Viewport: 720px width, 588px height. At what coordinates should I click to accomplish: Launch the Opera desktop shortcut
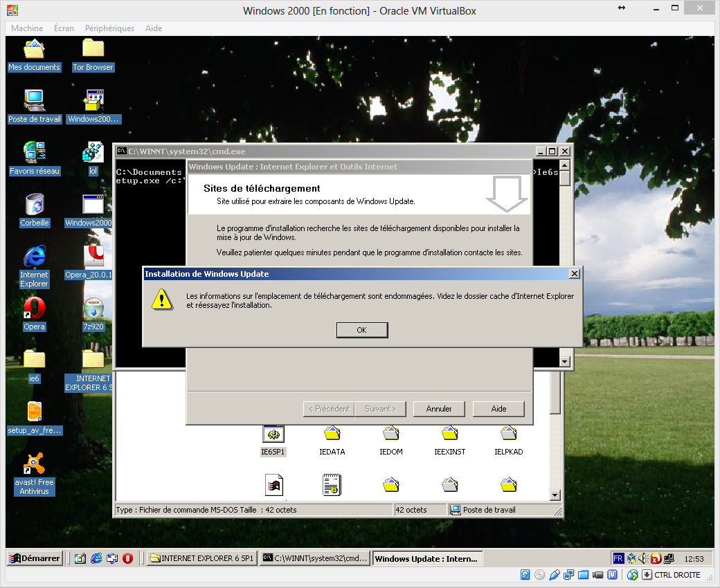(35, 314)
